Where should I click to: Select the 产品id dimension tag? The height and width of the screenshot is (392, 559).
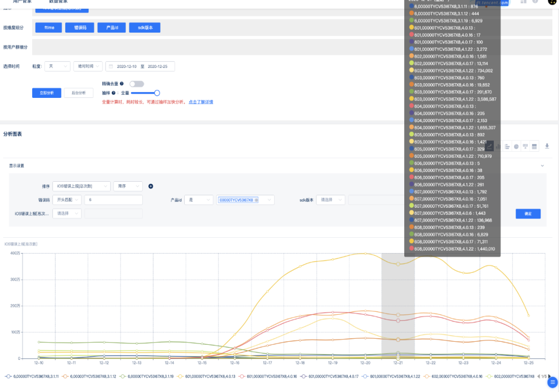[112, 27]
